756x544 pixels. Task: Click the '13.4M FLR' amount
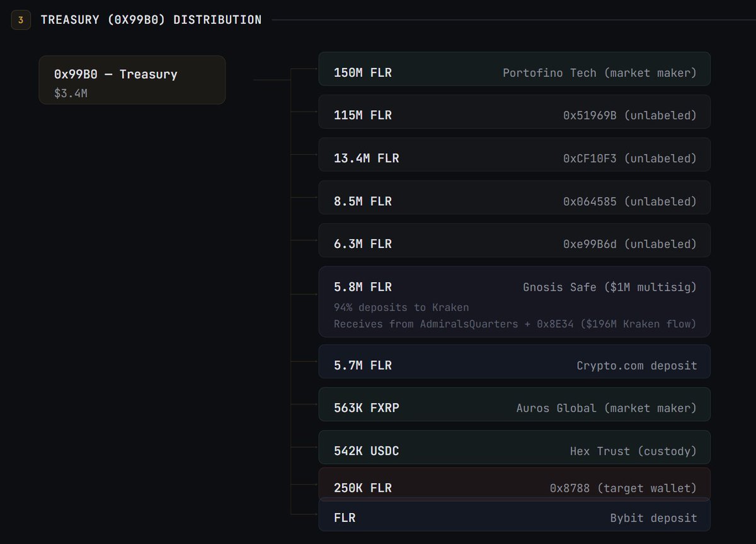pos(367,159)
